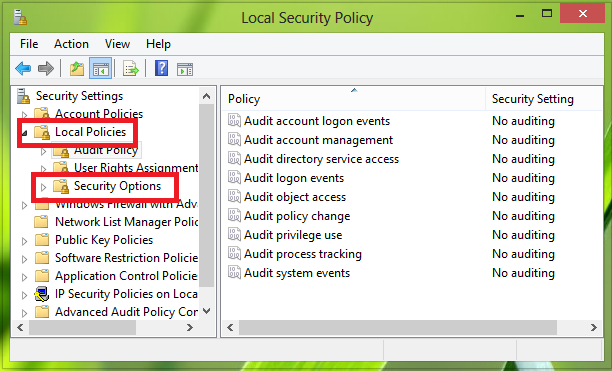Click the tree pane vertical scrollbar thumb
612x371 pixels.
click(206, 195)
